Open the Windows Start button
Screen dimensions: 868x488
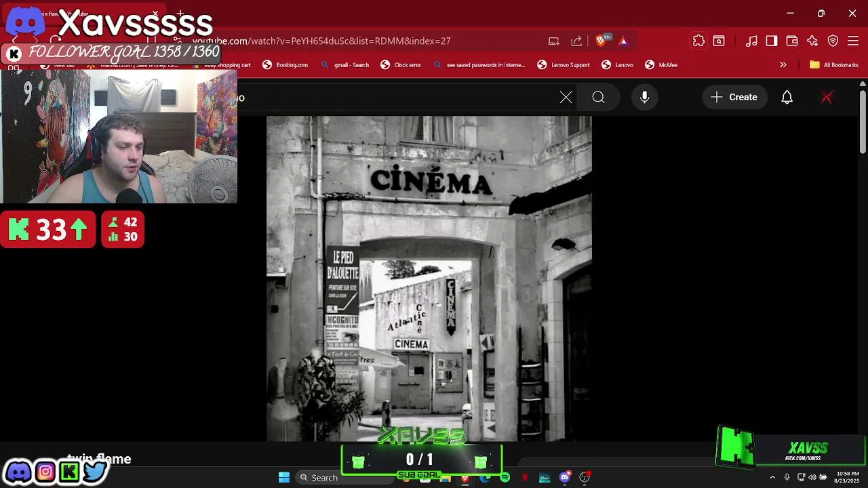(284, 477)
